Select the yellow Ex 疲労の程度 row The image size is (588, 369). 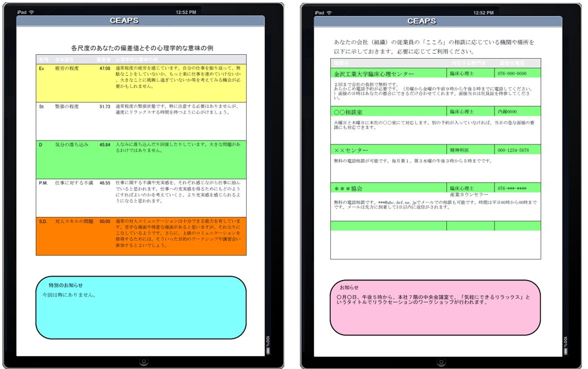(x=141, y=82)
